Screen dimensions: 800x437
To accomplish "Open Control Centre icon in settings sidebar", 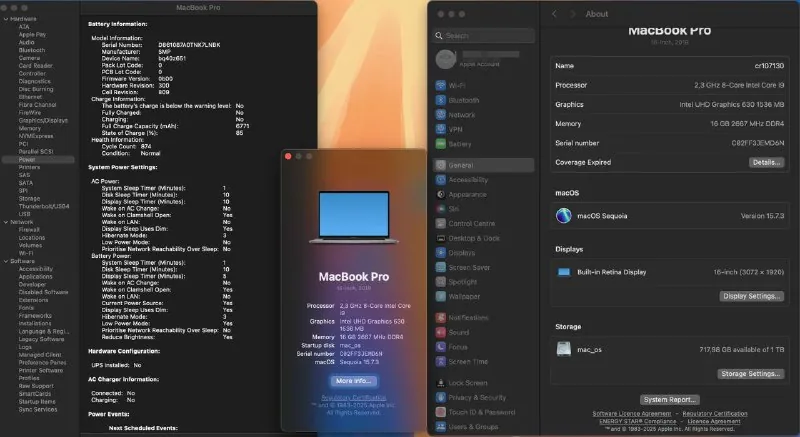I will (x=441, y=223).
